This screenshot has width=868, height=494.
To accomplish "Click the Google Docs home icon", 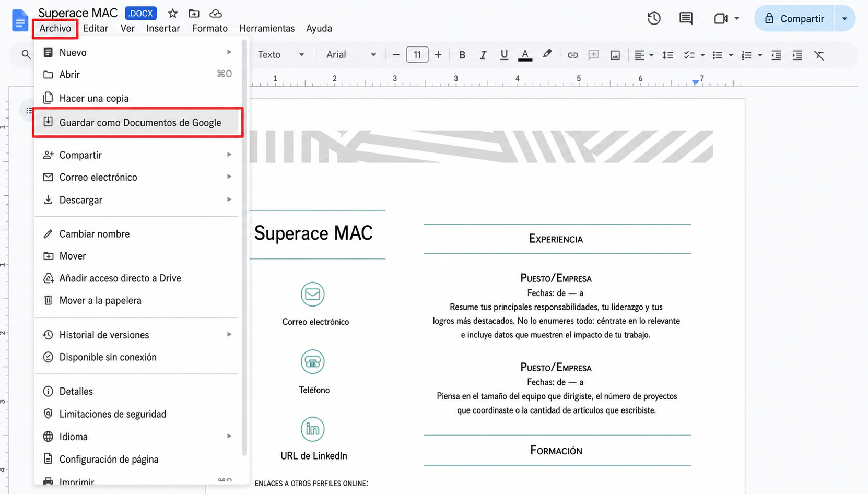I will tap(20, 21).
